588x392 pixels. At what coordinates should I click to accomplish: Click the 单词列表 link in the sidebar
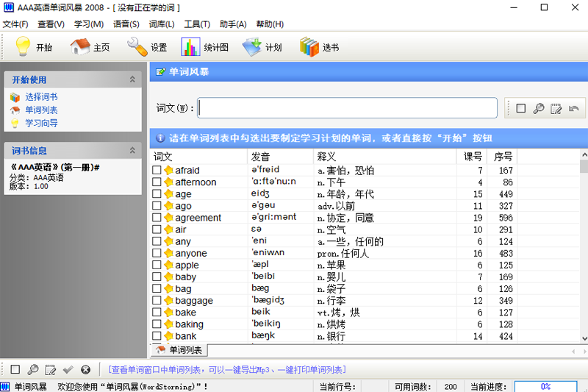(41, 110)
